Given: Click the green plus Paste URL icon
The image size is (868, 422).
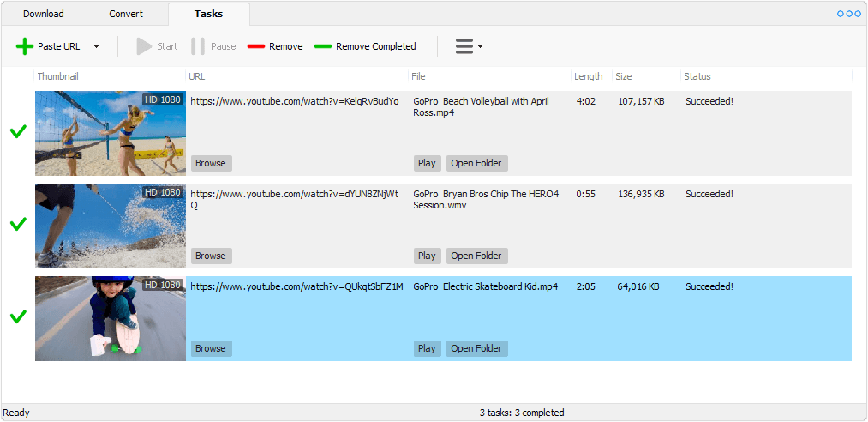Looking at the screenshot, I should [x=25, y=46].
